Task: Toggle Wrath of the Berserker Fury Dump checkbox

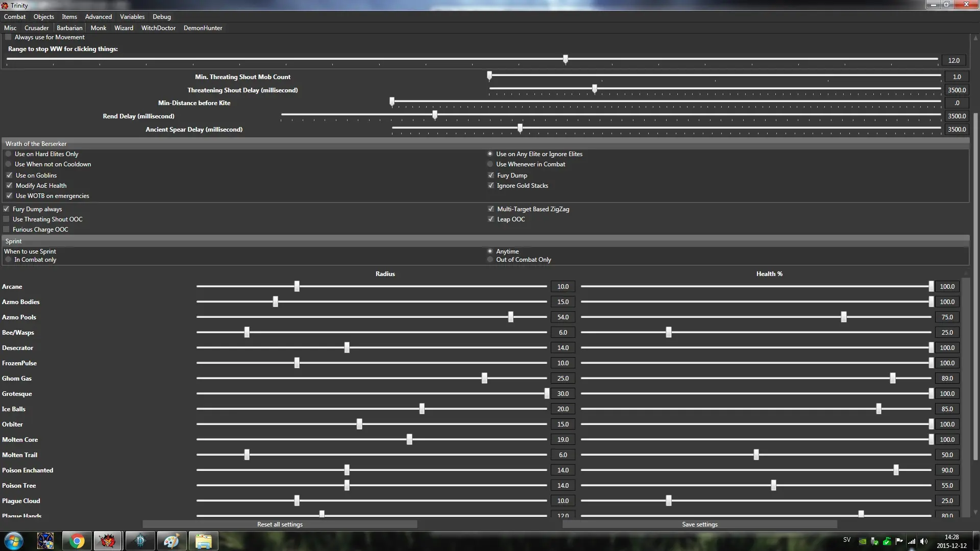Action: (491, 175)
